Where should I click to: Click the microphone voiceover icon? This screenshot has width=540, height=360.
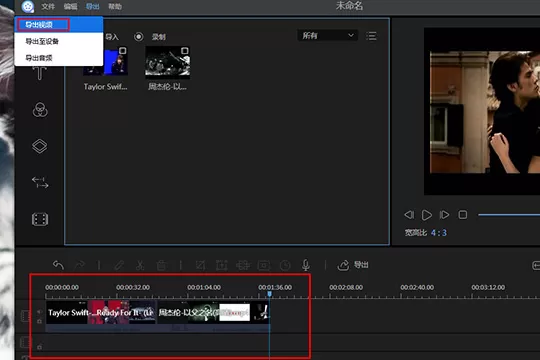click(305, 265)
